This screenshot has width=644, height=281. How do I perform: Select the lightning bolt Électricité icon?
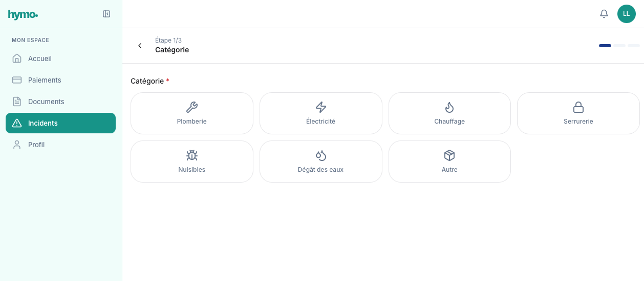320,107
